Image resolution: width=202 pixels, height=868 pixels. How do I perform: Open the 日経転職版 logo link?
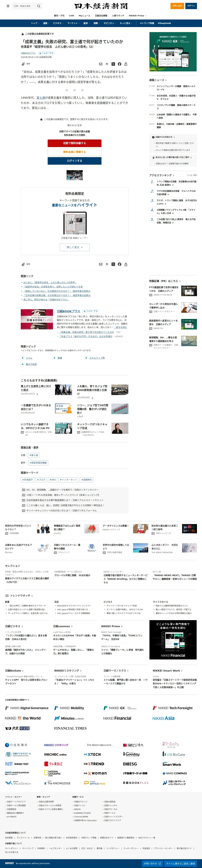(16, 745)
